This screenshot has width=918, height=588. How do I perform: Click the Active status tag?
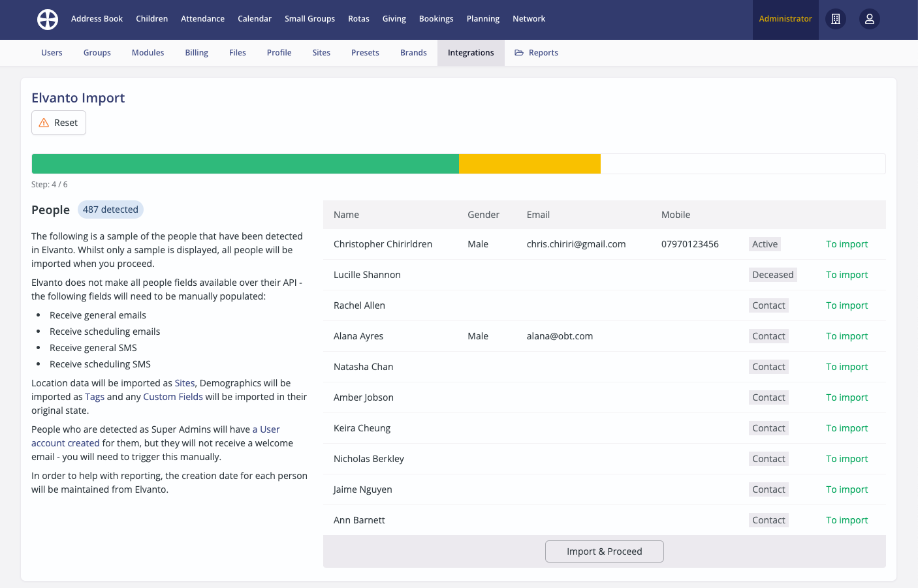click(765, 244)
